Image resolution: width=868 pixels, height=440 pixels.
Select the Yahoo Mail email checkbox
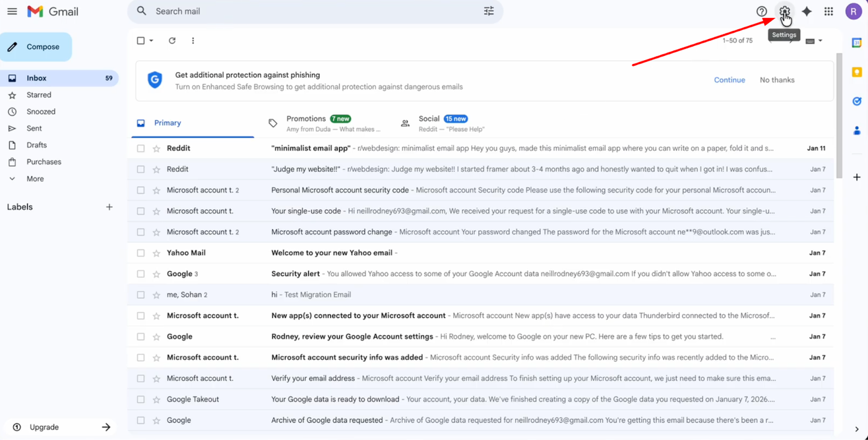coord(141,253)
